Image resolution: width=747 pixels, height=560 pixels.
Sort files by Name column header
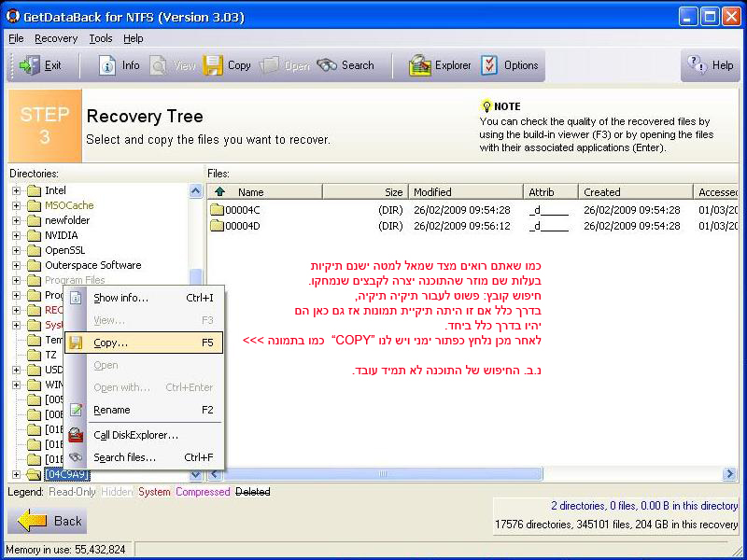click(265, 192)
